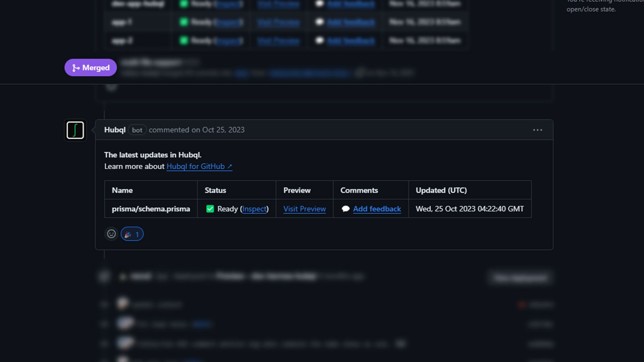Click the Status column header

click(215, 190)
